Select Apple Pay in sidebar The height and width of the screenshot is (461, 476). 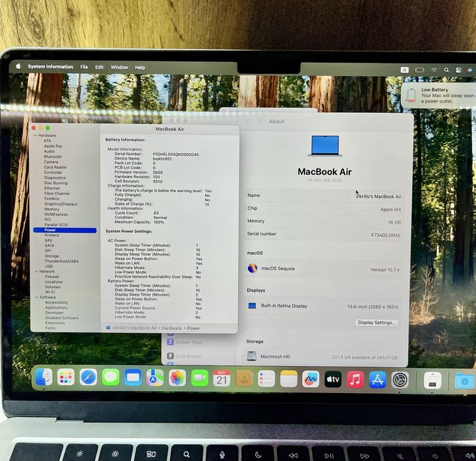pyautogui.click(x=53, y=146)
